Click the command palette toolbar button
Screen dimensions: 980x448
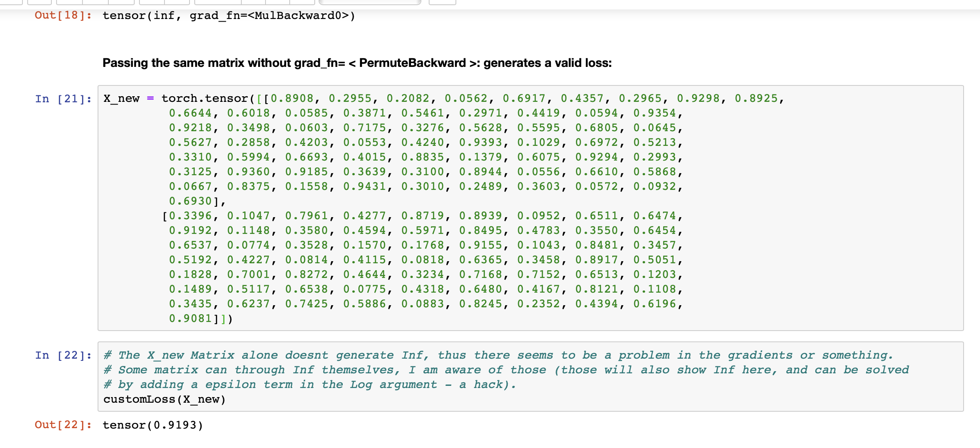tap(442, 2)
